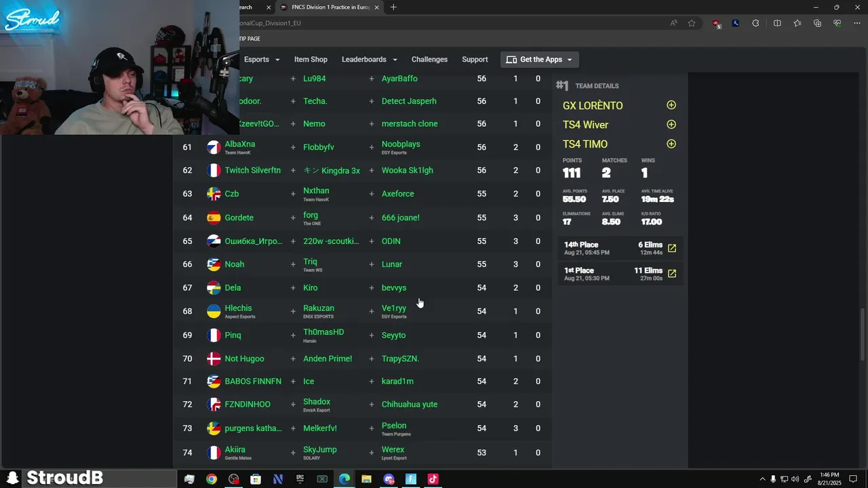The width and height of the screenshot is (868, 488).
Task: Open the 14th Place match external link icon
Action: tap(672, 249)
